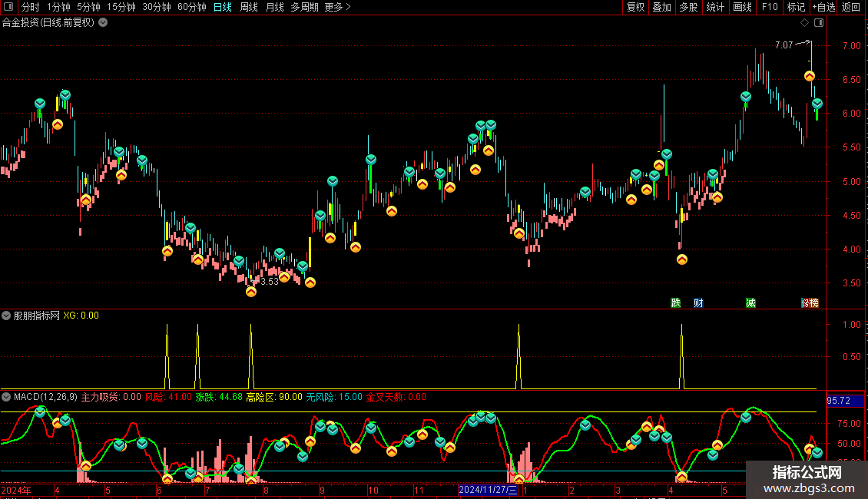The height and width of the screenshot is (499, 868).
Task: Switch to the 15分钟 period tab
Action: (x=121, y=7)
